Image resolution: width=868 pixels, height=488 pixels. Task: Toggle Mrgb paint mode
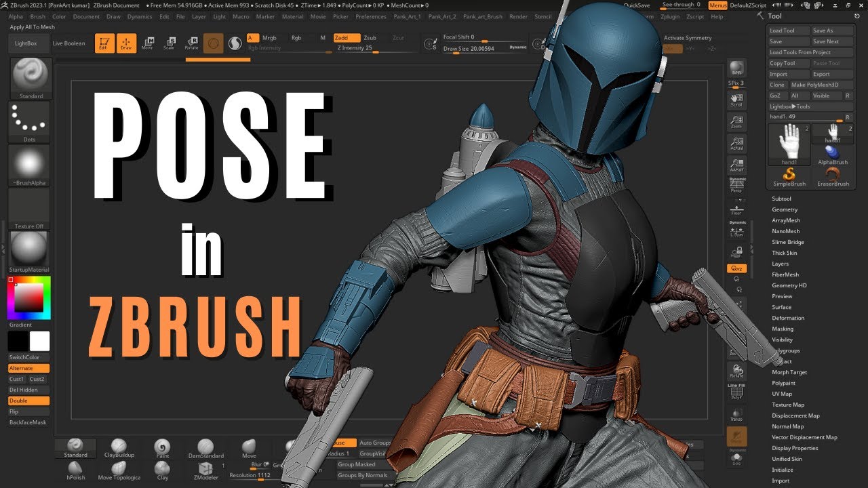point(269,38)
